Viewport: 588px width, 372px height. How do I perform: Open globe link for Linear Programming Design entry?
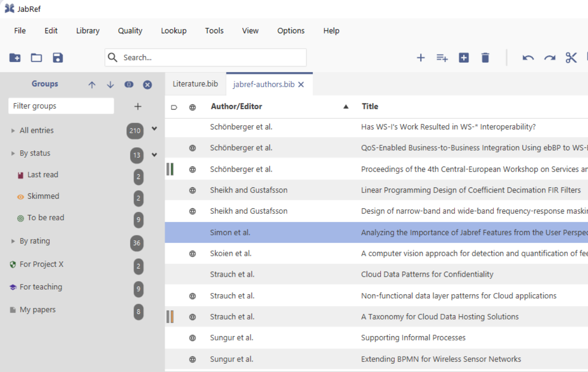coord(193,190)
